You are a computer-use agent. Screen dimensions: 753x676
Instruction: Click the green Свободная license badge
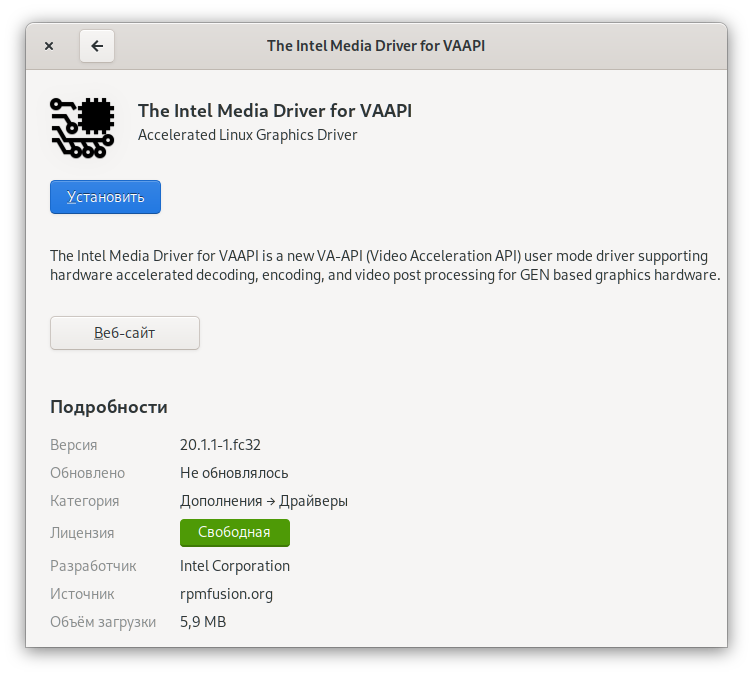pos(235,532)
